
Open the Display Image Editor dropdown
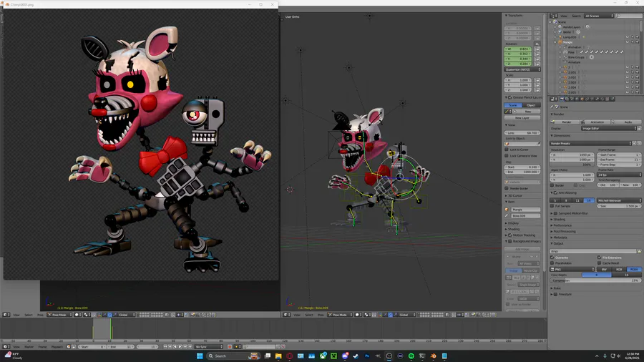click(x=609, y=129)
